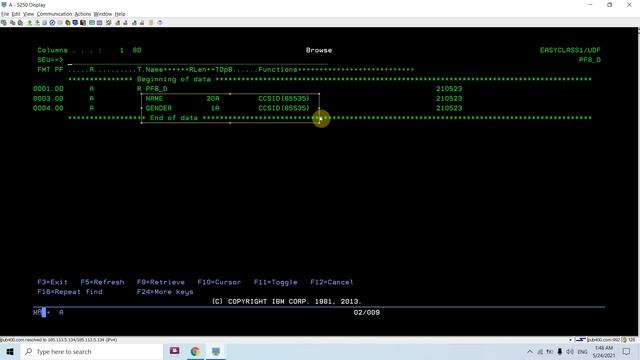640x360 pixels.
Task: Open the Edit menu
Action: [x=16, y=14]
